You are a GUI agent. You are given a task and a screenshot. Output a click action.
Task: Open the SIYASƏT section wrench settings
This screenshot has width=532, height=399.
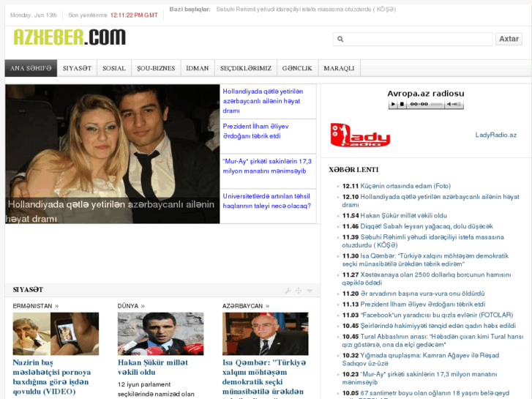click(x=288, y=291)
